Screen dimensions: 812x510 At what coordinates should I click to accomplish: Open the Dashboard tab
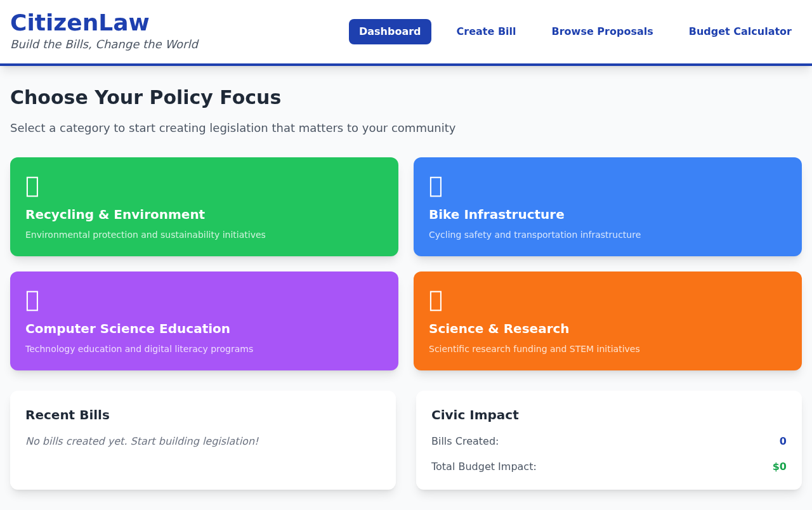[390, 32]
